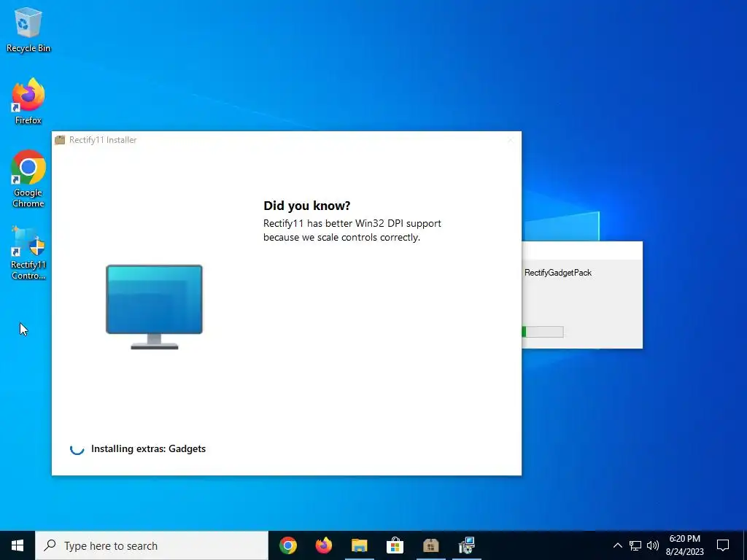Open Firefox from the taskbar
This screenshot has height=560, width=747.
324,545
